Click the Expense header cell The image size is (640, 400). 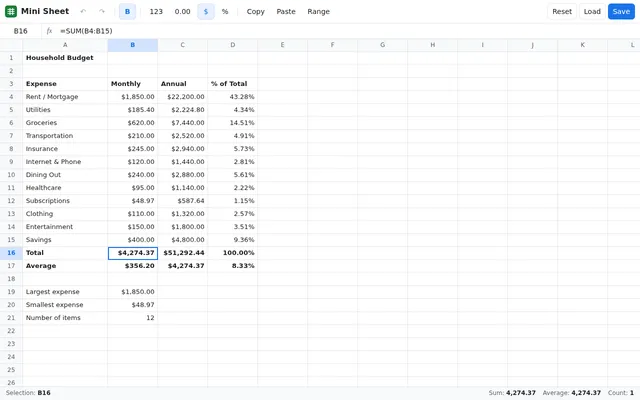point(65,84)
